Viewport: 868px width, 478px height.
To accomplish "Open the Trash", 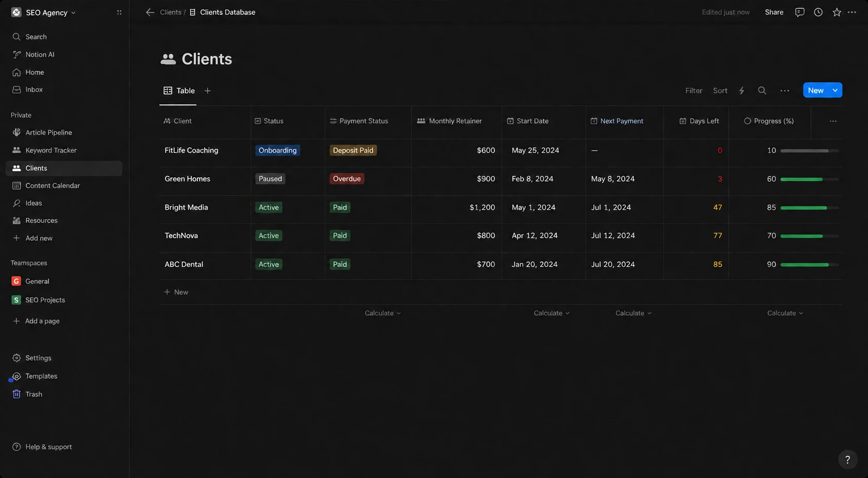I will (x=64, y=394).
